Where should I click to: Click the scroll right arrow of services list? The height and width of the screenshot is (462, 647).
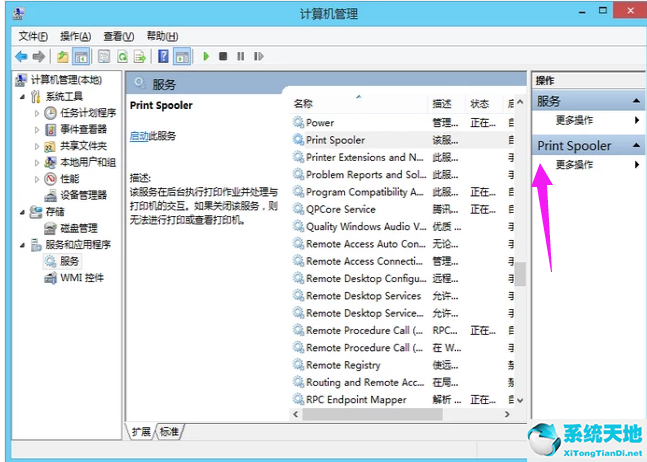507,414
